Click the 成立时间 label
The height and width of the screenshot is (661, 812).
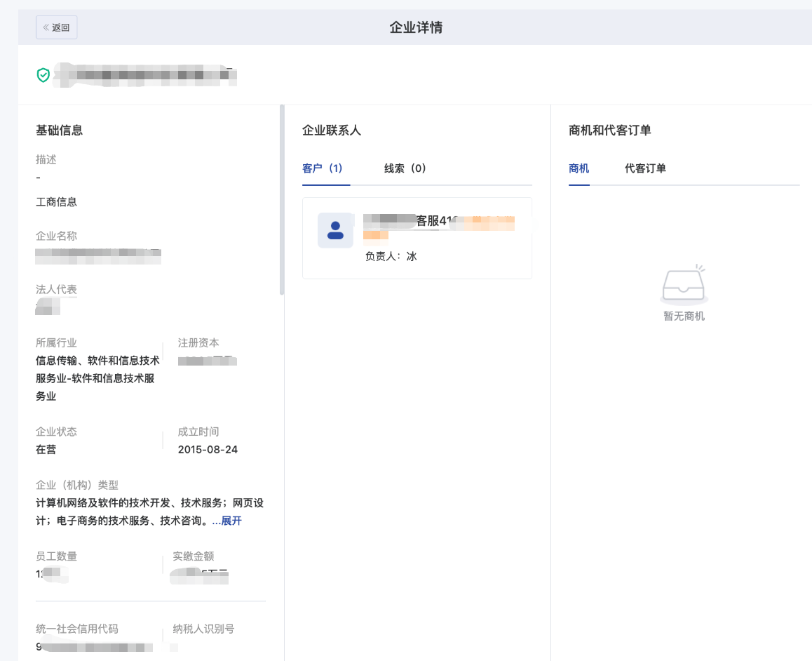(198, 432)
